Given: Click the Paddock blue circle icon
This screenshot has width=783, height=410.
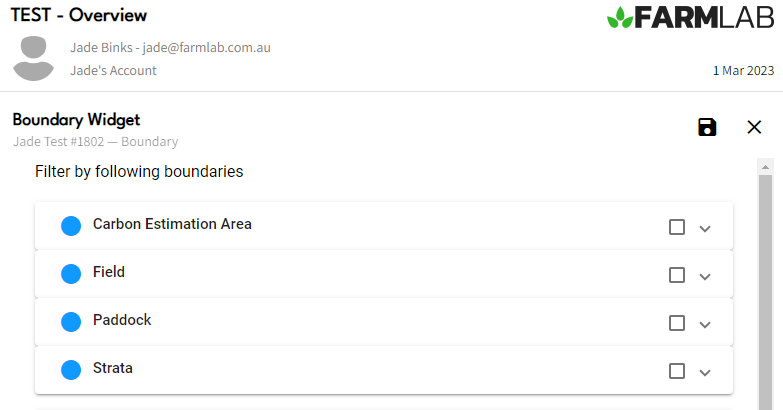Looking at the screenshot, I should pos(71,322).
